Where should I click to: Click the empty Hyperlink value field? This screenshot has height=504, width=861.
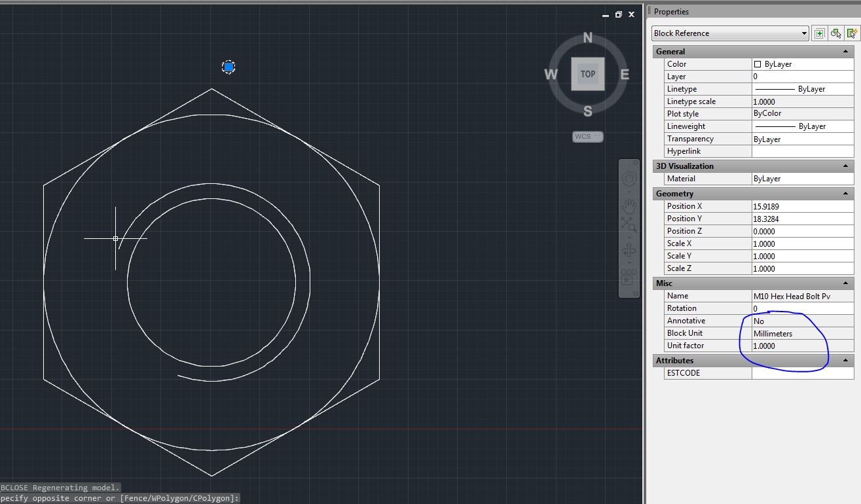[803, 151]
